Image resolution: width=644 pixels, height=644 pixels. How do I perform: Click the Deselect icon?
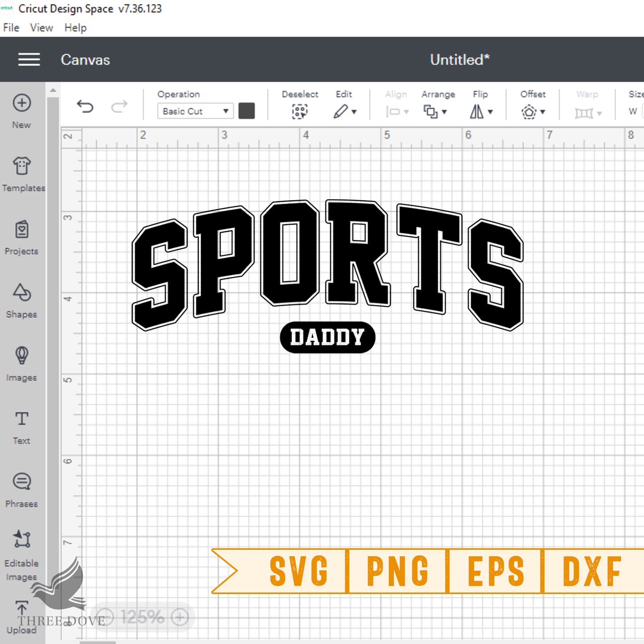[299, 111]
